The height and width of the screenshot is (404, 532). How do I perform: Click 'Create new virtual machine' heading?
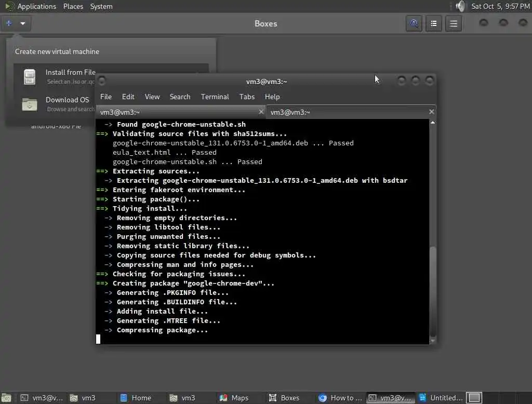(57, 51)
